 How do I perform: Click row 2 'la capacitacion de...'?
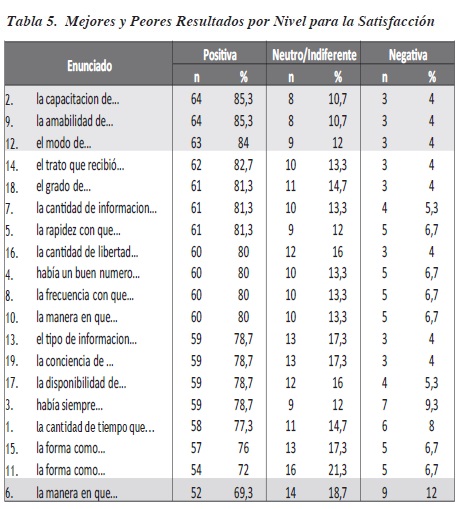point(229,99)
